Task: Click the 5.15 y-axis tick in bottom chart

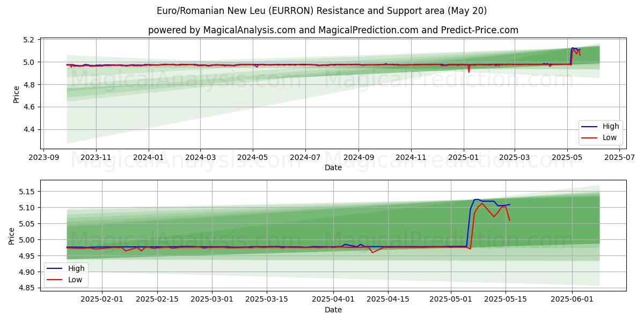Action: tap(27, 192)
